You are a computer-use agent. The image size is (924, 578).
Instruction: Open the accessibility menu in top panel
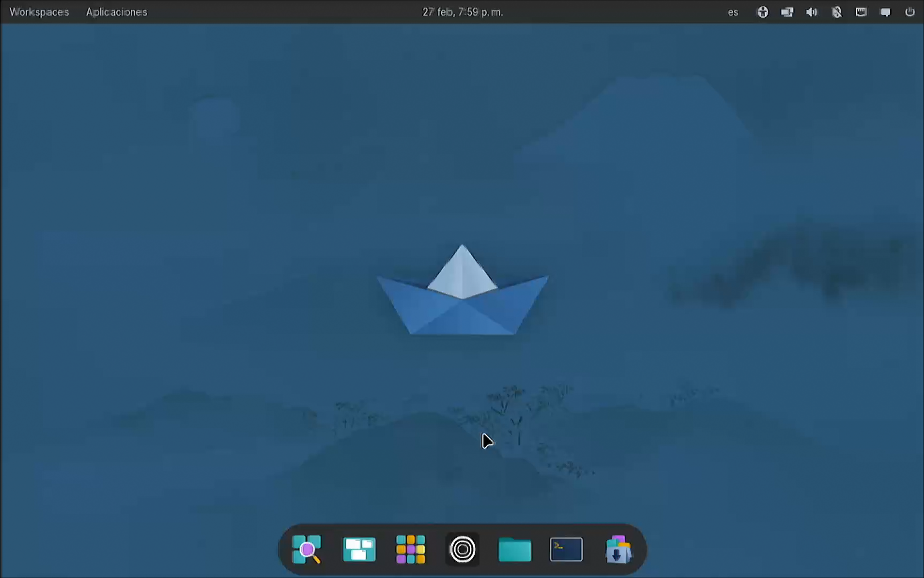762,12
